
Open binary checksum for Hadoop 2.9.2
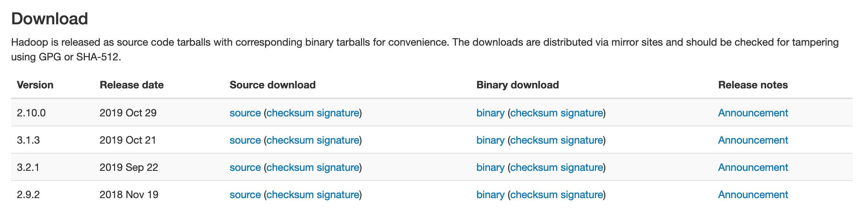pyautogui.click(x=534, y=194)
